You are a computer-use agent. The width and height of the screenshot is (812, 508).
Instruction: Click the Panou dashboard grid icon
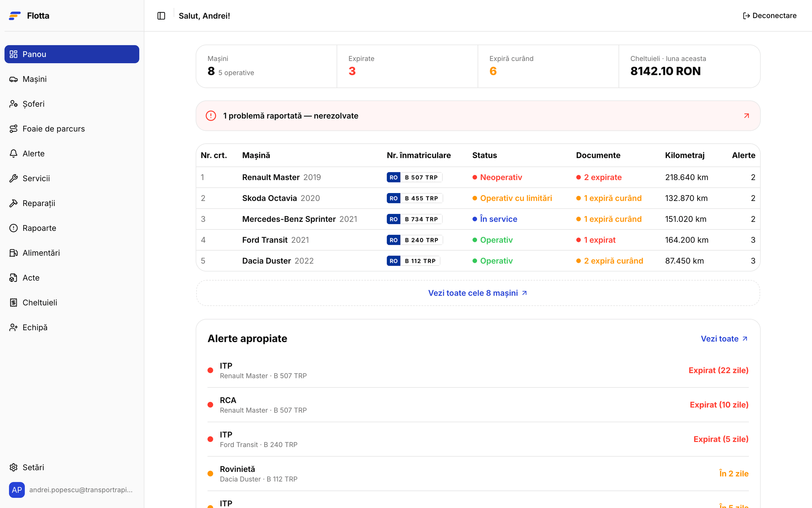coord(13,54)
